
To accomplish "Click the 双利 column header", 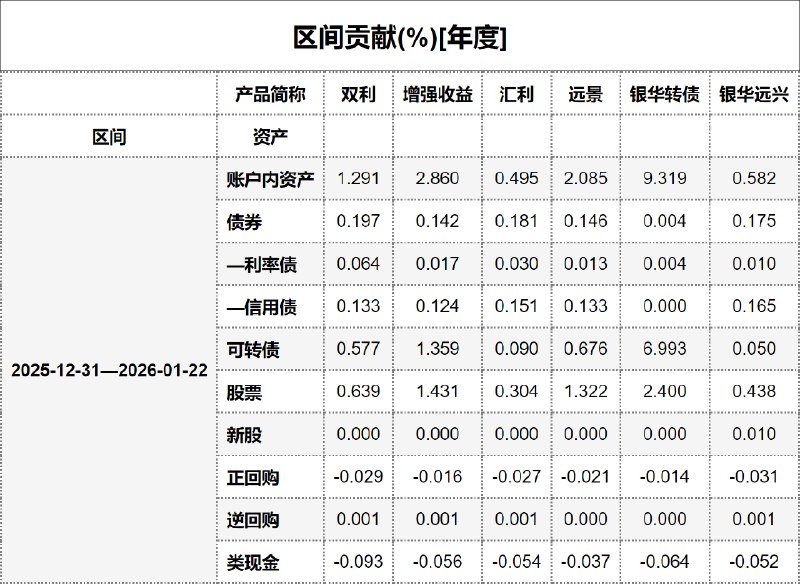I will coord(358,95).
